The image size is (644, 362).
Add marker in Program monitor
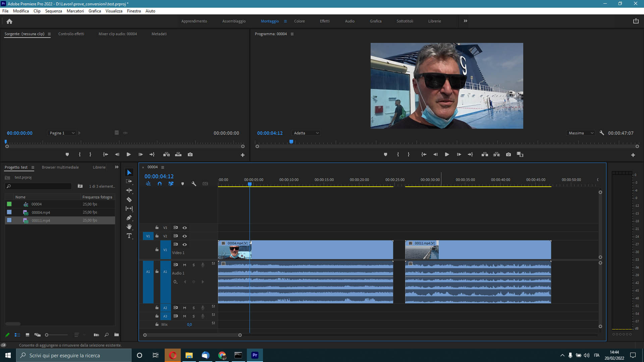[x=385, y=155]
